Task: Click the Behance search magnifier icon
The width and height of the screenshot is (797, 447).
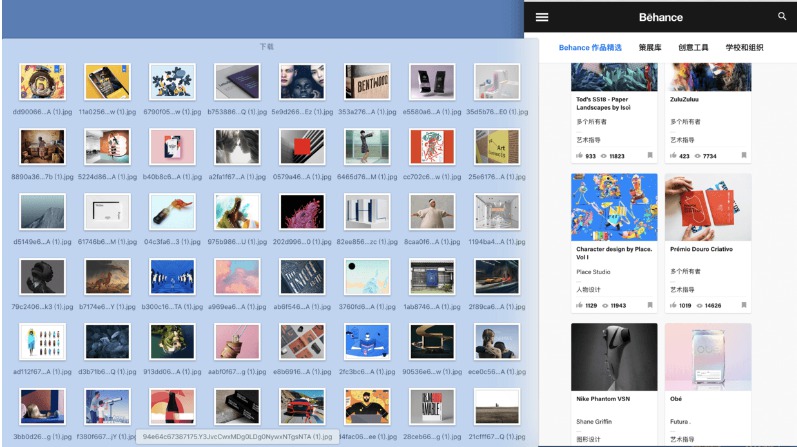Action: pos(782,16)
